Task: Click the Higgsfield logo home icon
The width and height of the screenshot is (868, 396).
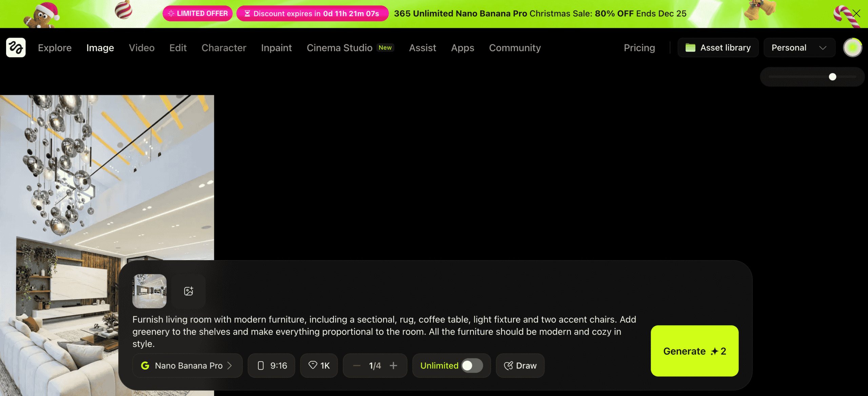Action: coord(16,47)
